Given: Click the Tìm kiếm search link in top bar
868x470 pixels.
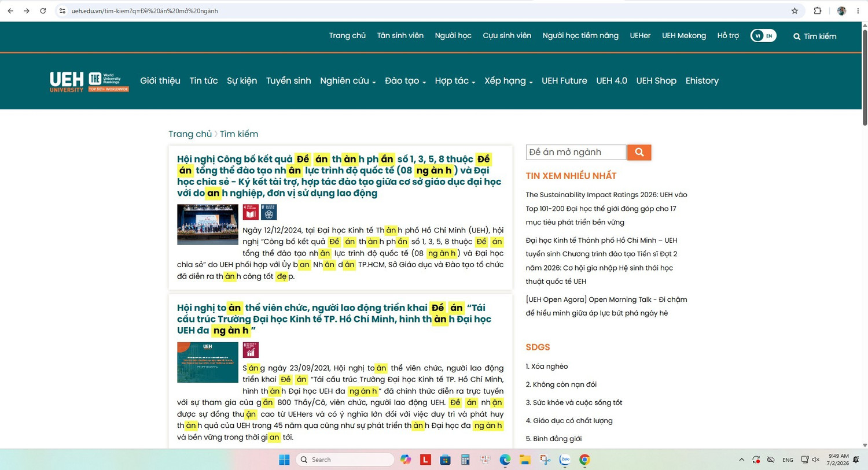Looking at the screenshot, I should 815,36.
